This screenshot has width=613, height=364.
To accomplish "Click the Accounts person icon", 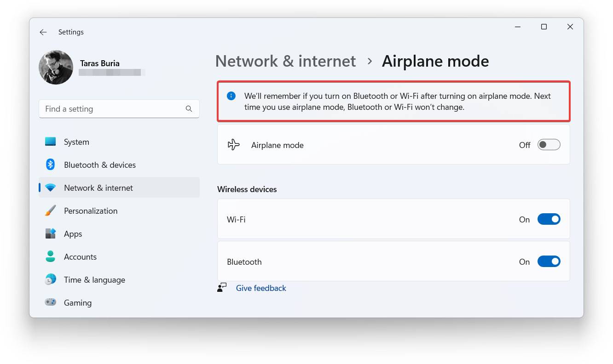I will (50, 256).
